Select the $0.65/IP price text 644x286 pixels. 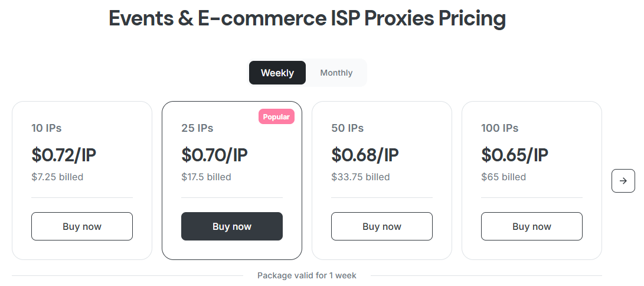(x=515, y=155)
